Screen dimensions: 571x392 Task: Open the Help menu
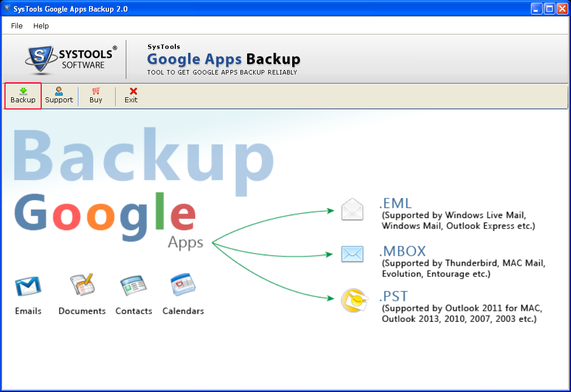tap(41, 26)
